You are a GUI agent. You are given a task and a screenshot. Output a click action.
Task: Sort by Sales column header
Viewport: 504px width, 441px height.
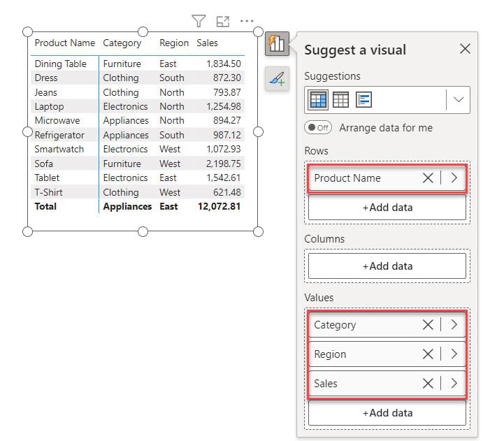(x=207, y=43)
